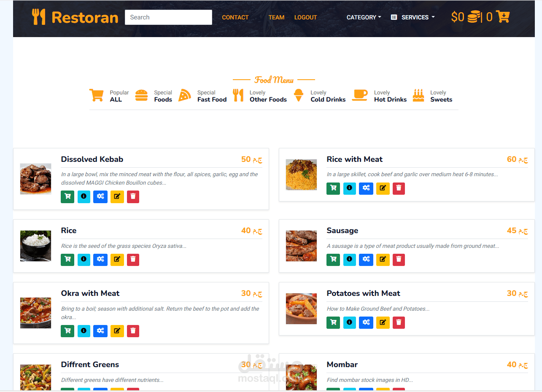The image size is (542, 392).
Task: Select the Lovely Sweets tab
Action: pos(432,96)
